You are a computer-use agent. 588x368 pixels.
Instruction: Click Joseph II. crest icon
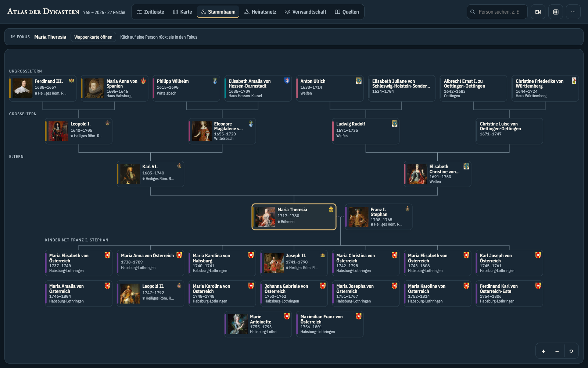[x=323, y=255]
